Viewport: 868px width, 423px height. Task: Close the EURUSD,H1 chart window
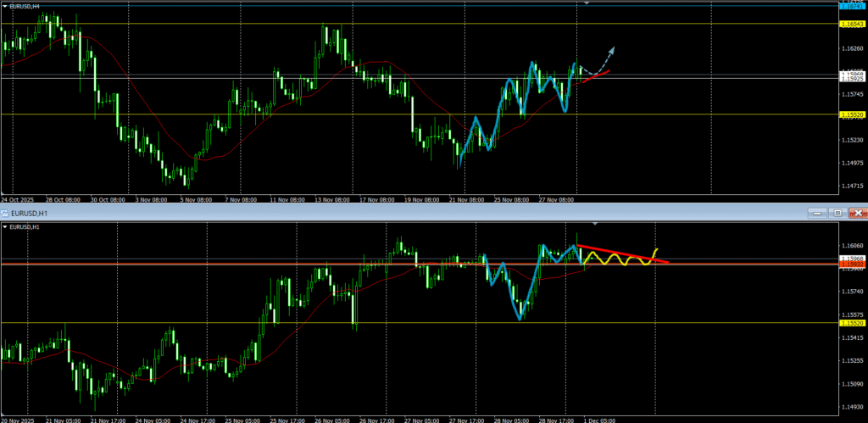(858, 212)
